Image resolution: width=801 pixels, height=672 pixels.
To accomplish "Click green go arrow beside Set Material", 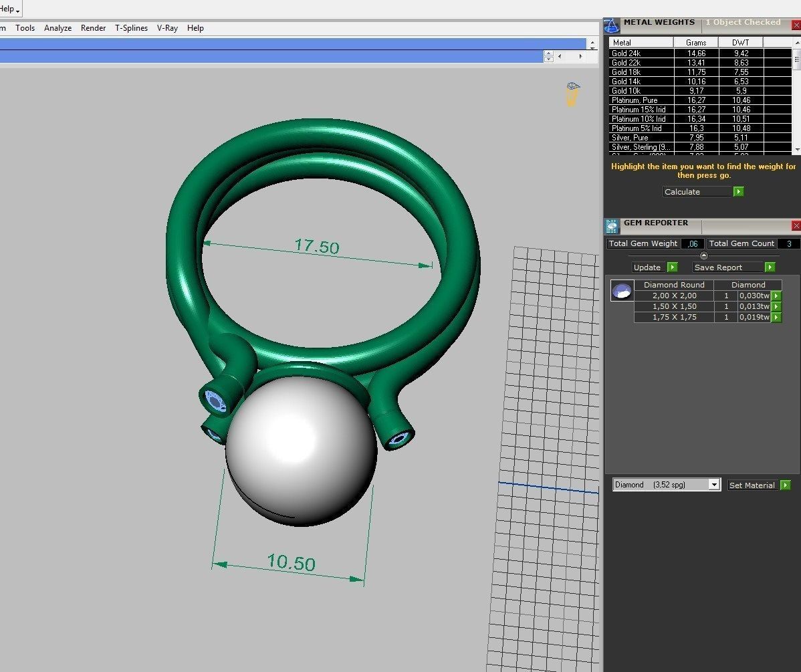I will coord(786,485).
